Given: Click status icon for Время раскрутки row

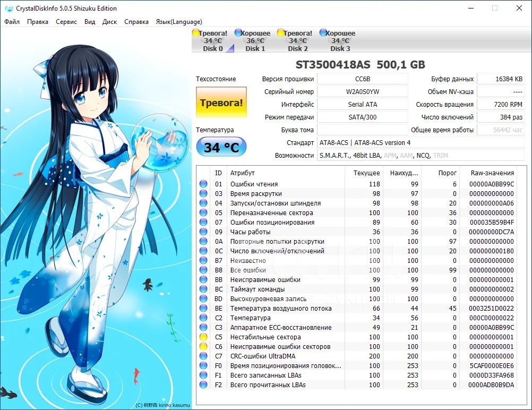Looking at the screenshot, I should (203, 193).
